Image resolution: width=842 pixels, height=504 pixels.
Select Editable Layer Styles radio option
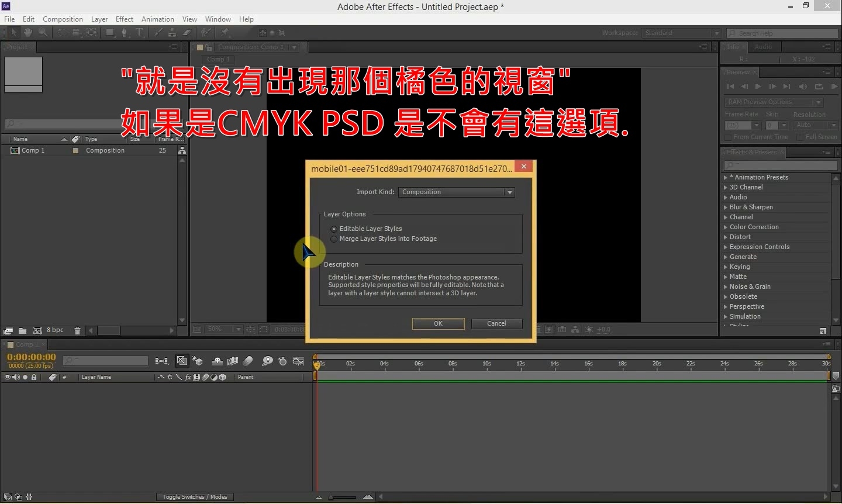tap(334, 229)
